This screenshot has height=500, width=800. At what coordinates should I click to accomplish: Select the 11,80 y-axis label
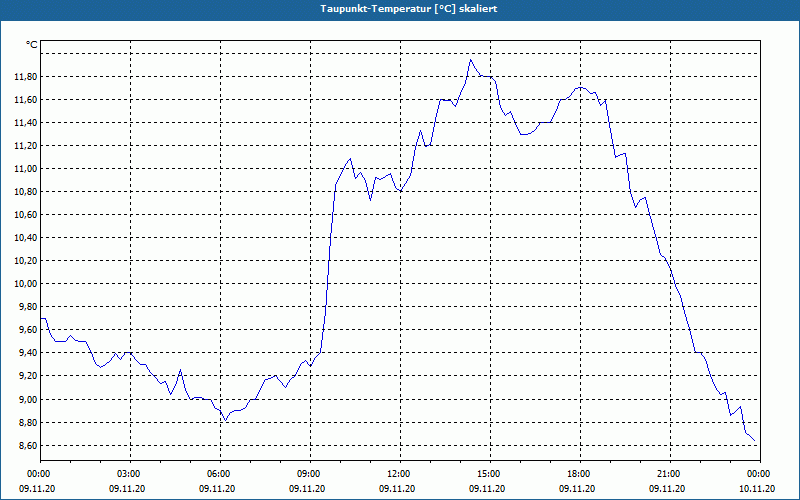(x=25, y=77)
